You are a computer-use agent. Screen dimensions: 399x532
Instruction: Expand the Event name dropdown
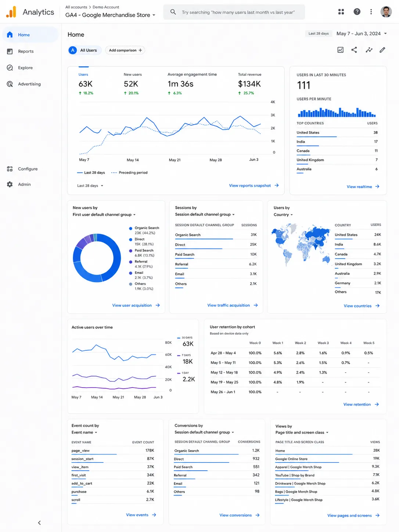[84, 432]
